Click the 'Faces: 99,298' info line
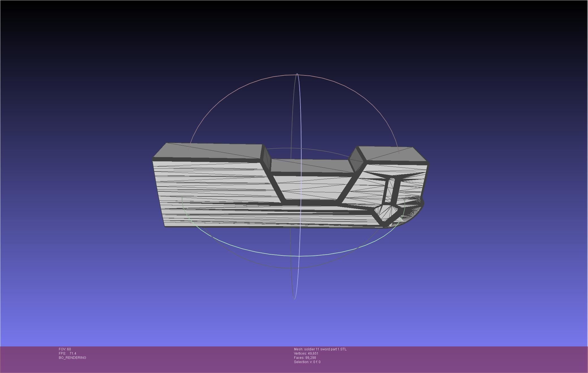 (305, 358)
